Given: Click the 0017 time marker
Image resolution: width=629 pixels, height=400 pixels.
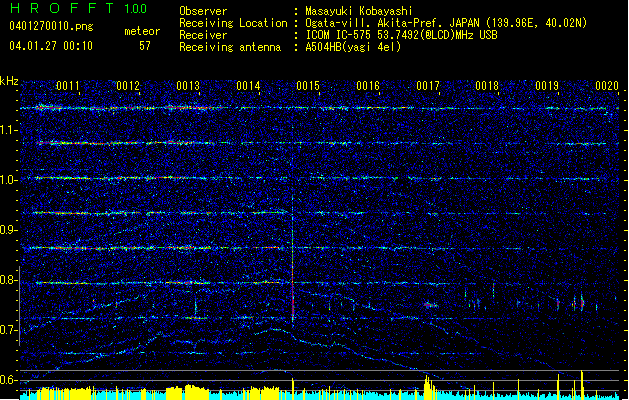Looking at the screenshot, I should point(428,86).
